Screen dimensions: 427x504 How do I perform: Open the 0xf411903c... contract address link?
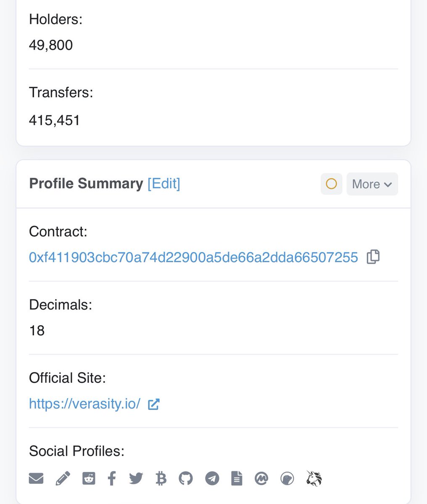click(193, 257)
